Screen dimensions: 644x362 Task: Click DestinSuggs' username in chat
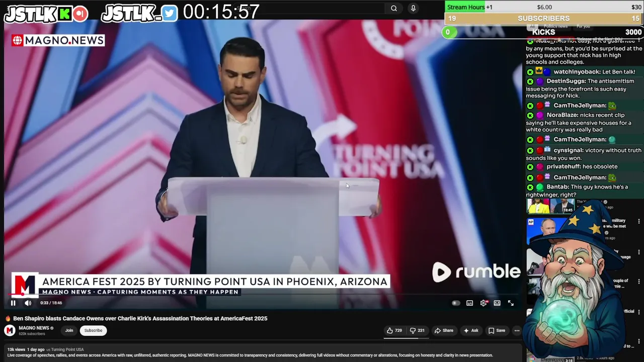(x=566, y=81)
